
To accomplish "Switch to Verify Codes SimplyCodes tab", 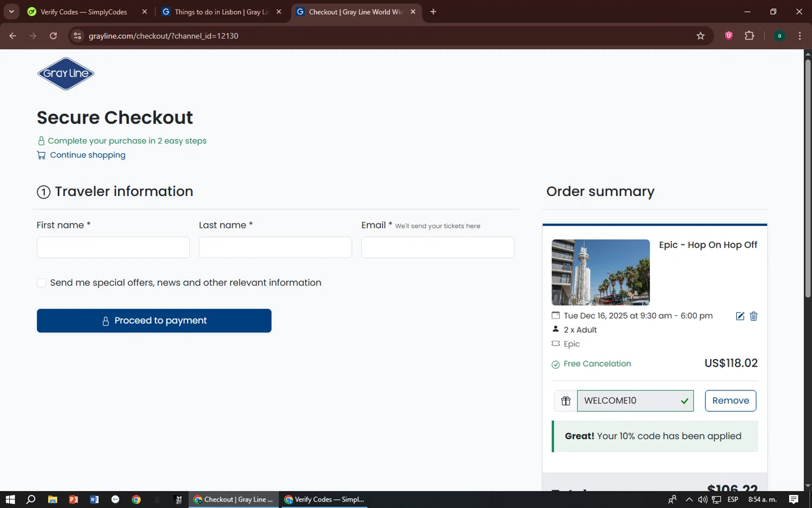I will (84, 12).
